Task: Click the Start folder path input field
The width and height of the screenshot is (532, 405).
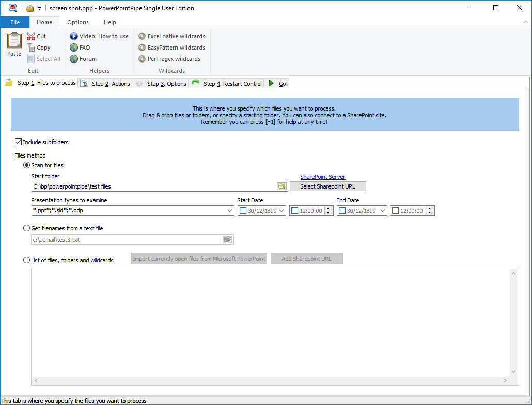Action: tap(153, 186)
